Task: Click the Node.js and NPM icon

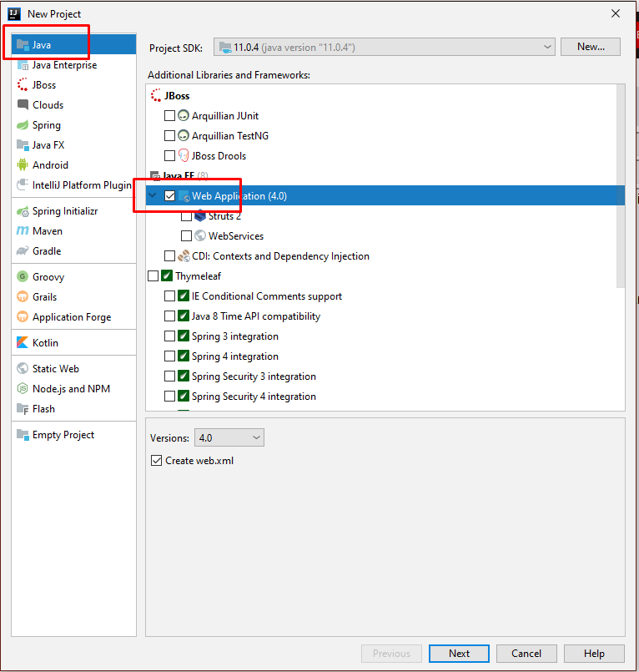Action: click(x=23, y=388)
